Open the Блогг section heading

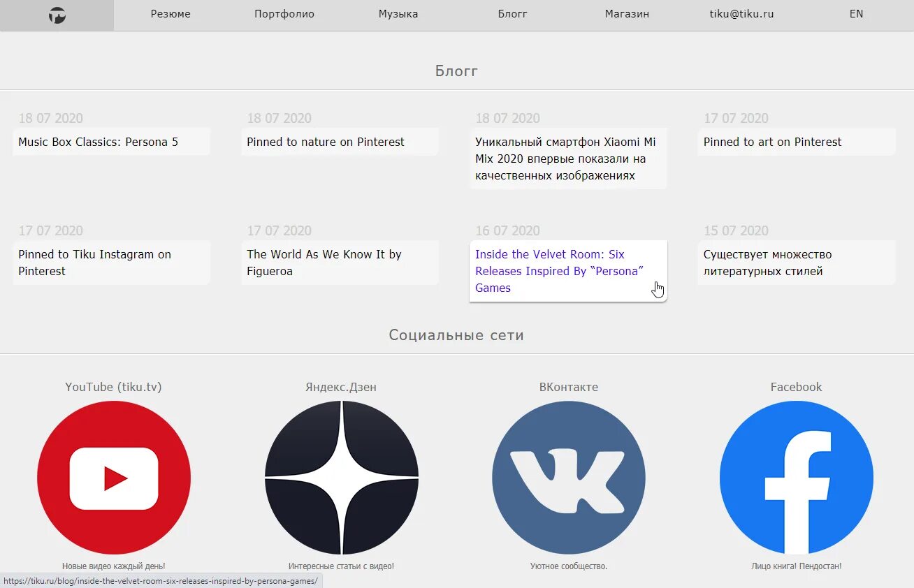[457, 71]
